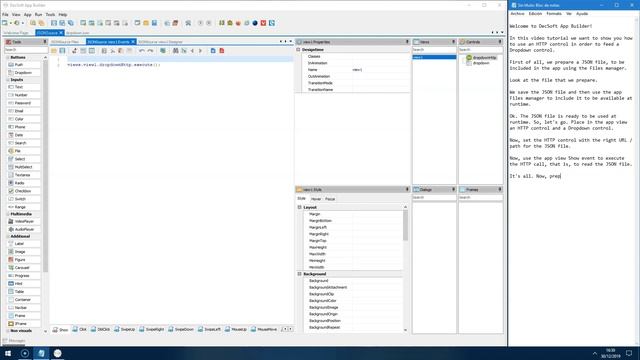This screenshot has width=640, height=360.
Task: Click the Open folder icon in editor toolbar
Action: [x=54, y=51]
